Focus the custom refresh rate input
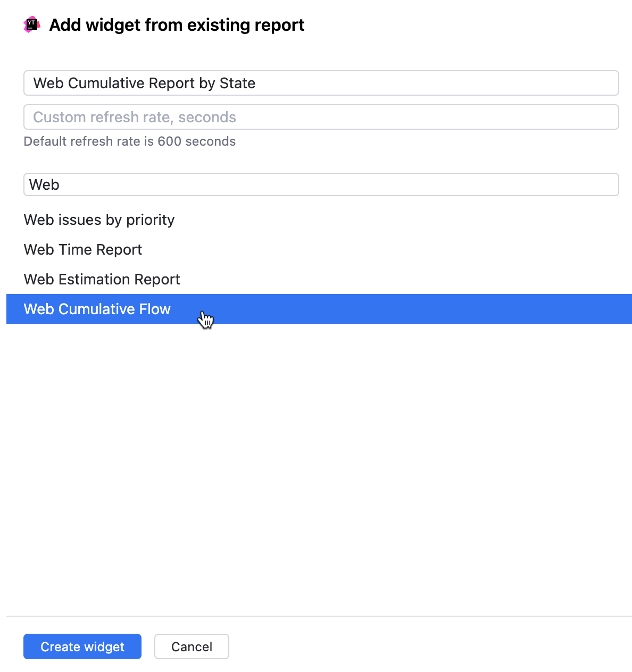The height and width of the screenshot is (672, 632). click(x=321, y=117)
